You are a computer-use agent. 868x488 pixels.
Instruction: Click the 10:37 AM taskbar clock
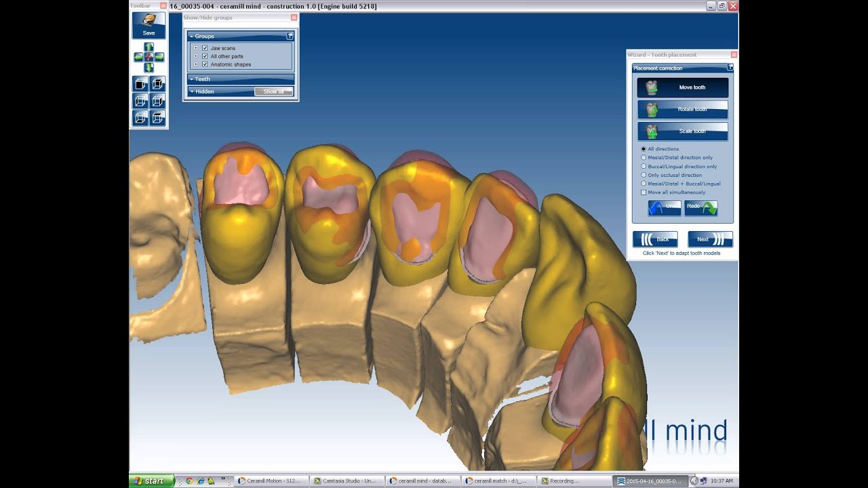[721, 481]
